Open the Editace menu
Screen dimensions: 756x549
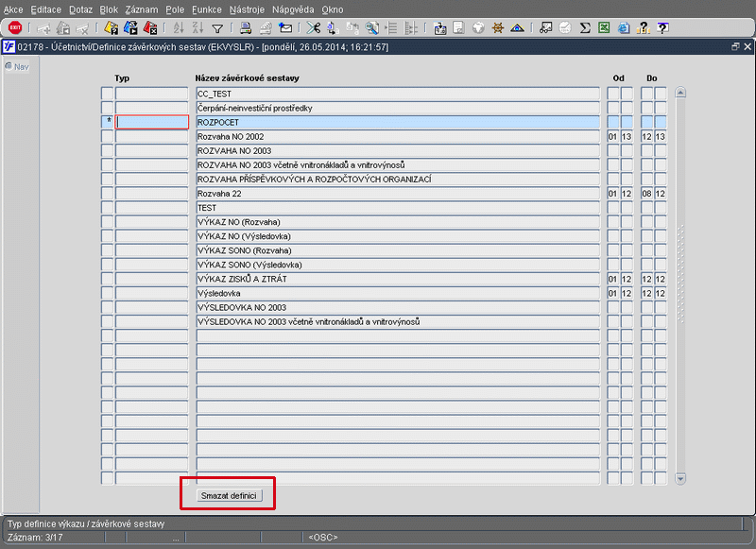pyautogui.click(x=45, y=9)
